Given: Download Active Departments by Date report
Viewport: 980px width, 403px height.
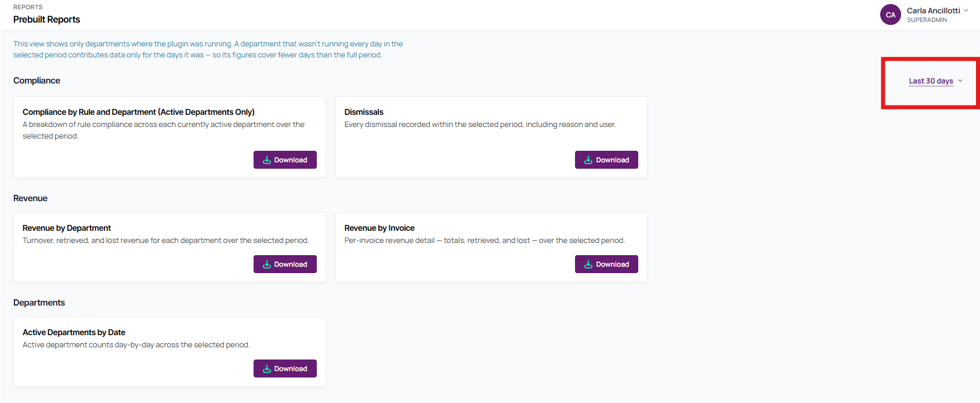Looking at the screenshot, I should tap(285, 369).
